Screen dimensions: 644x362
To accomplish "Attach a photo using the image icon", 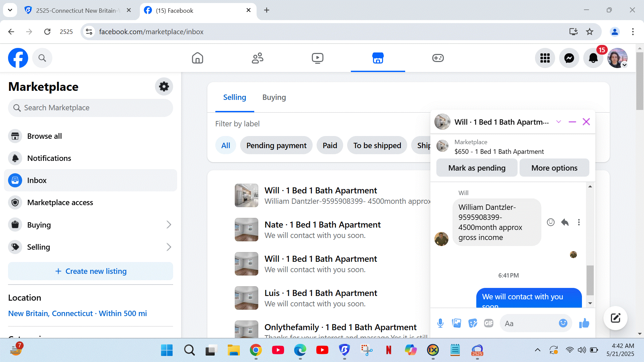I will pyautogui.click(x=457, y=323).
